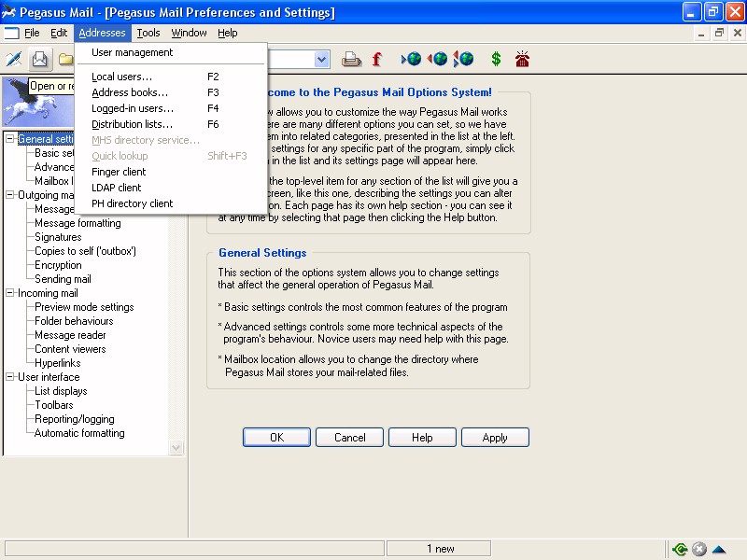Open the File menu
The image size is (747, 560).
pyautogui.click(x=32, y=33)
